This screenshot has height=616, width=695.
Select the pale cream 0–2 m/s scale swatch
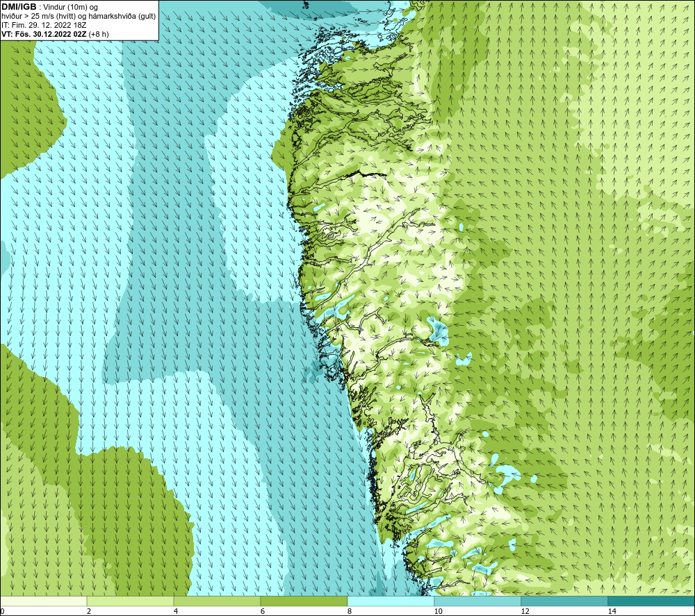pos(43,601)
